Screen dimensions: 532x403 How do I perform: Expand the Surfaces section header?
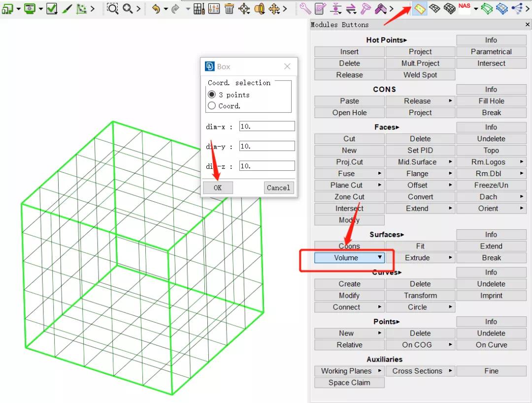pos(387,235)
